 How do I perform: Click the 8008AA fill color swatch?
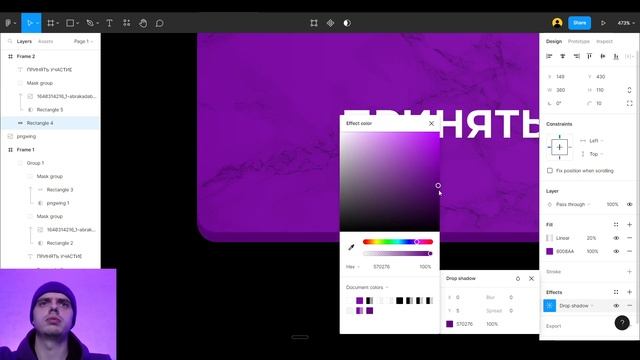pos(550,251)
